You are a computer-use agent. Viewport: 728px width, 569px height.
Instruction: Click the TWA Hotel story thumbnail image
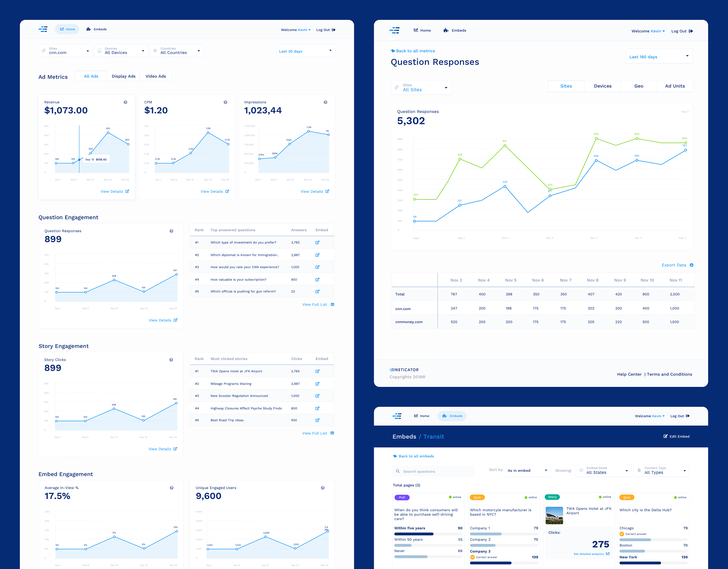click(x=554, y=515)
